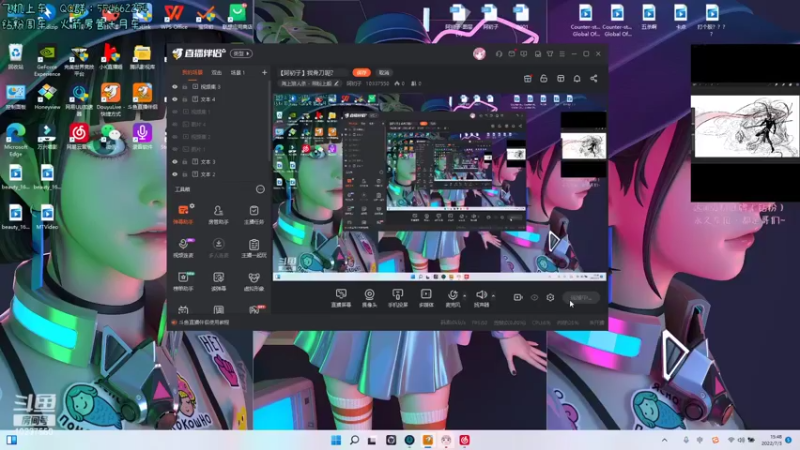This screenshot has height=450, width=800.
Task: Hide the 文本 4 source
Action: point(175,99)
